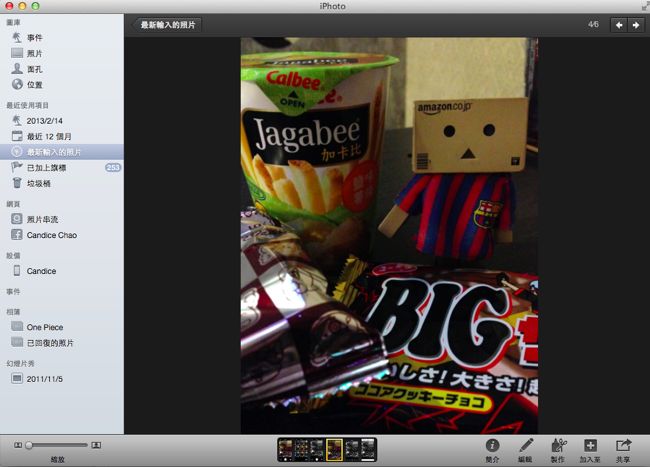Click the 縮放 zoom slider track
The image size is (650, 467).
coord(57,445)
